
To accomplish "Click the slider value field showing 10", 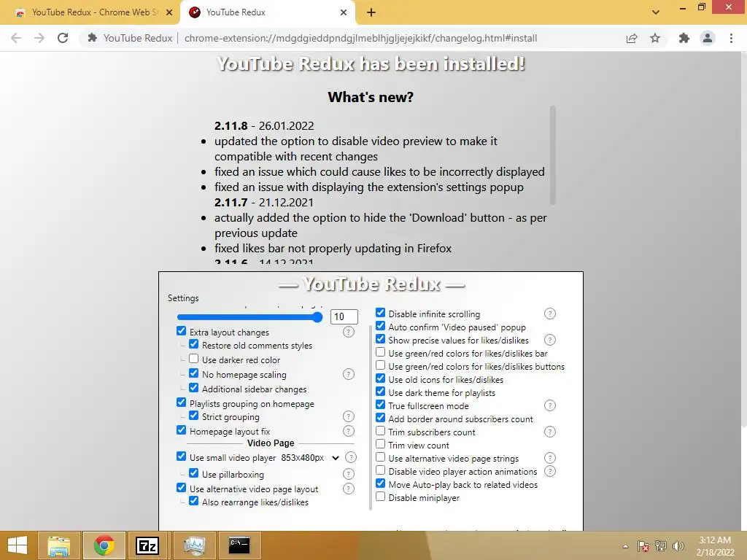I will click(344, 316).
